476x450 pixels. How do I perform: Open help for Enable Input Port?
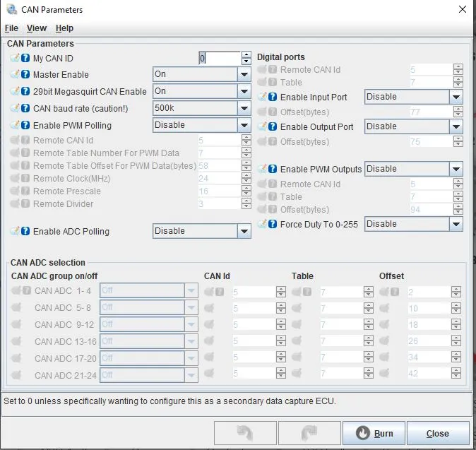click(x=273, y=97)
